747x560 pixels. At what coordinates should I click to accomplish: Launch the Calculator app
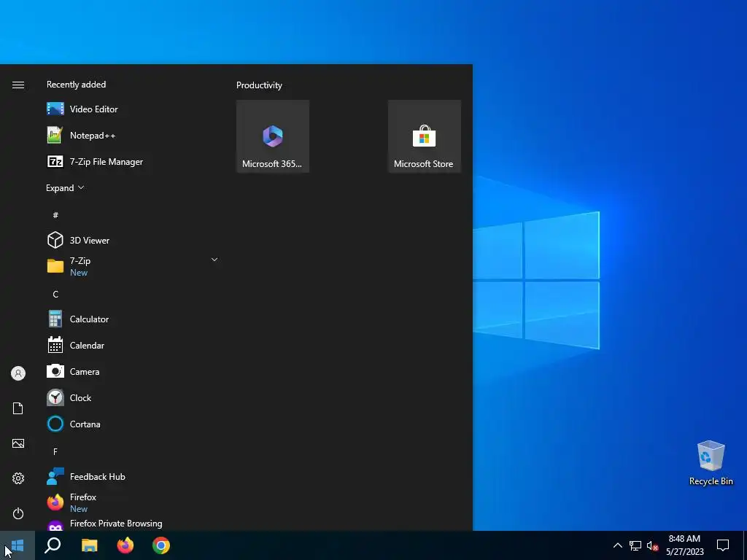(133, 319)
